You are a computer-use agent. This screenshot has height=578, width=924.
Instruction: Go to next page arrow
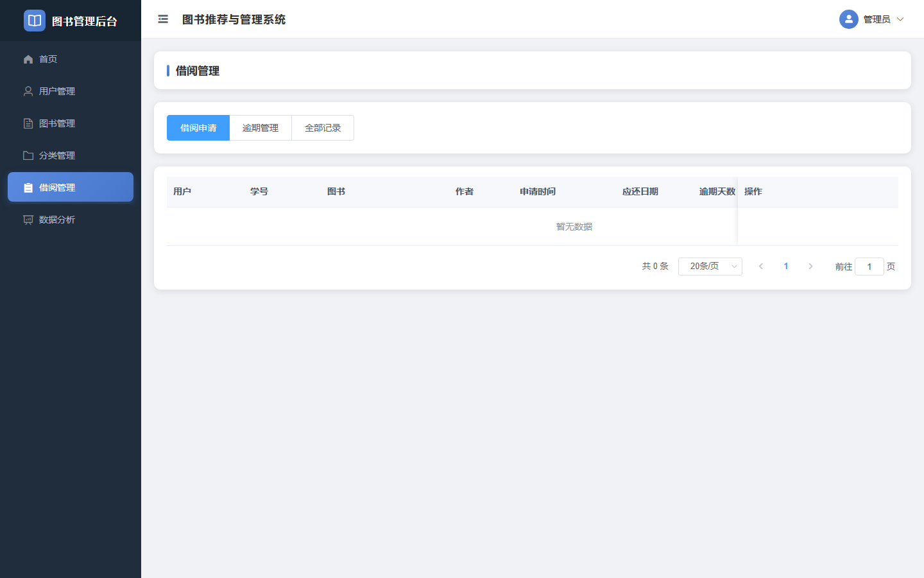810,266
